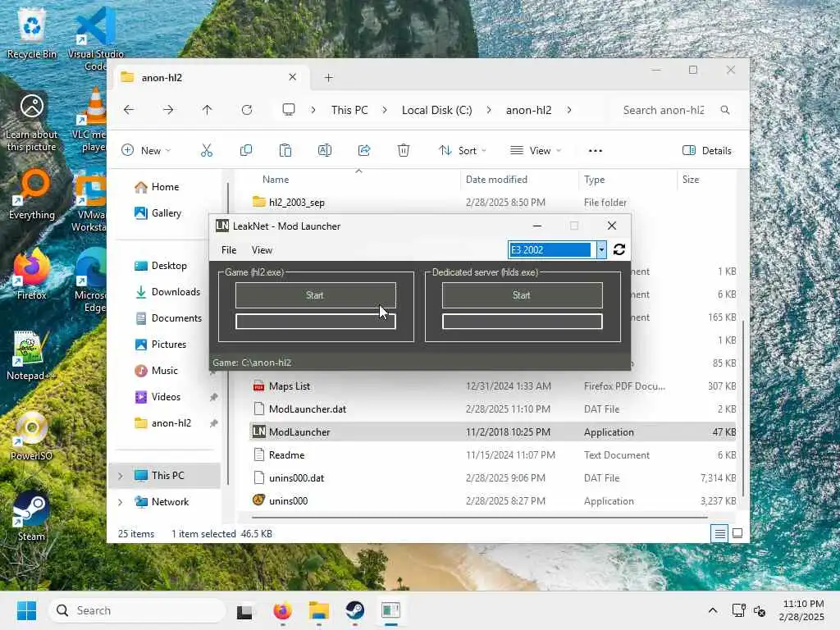Open the See more ellipsis menu

(596, 151)
